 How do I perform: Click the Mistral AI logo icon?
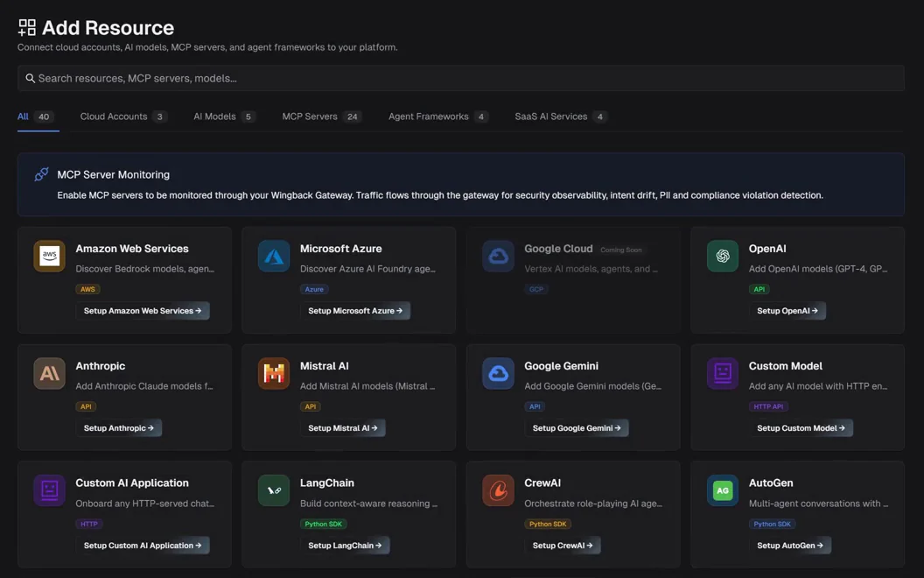point(274,373)
